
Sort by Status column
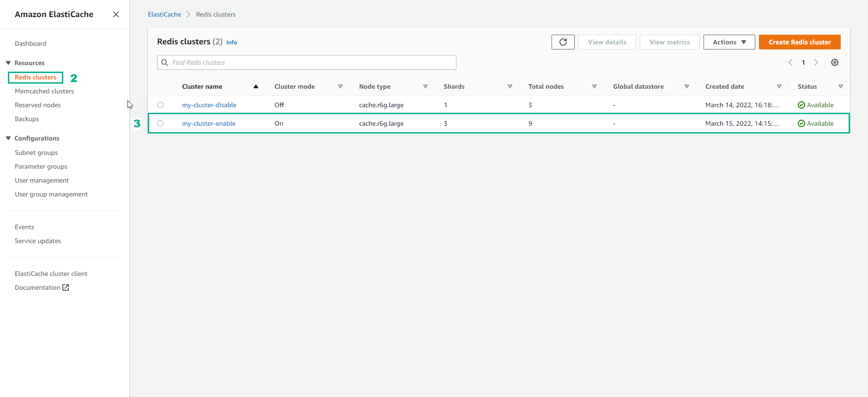[840, 86]
